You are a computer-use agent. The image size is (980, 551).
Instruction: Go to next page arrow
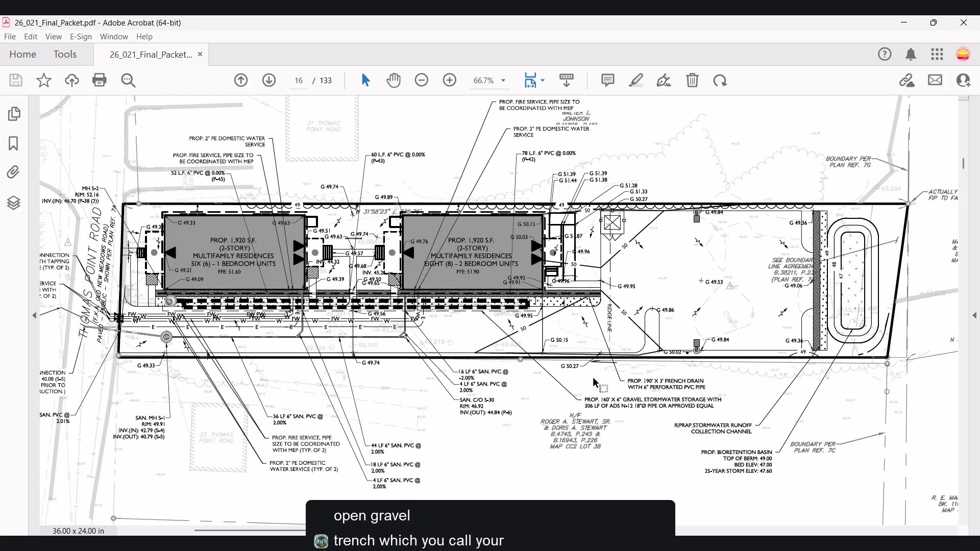point(269,80)
